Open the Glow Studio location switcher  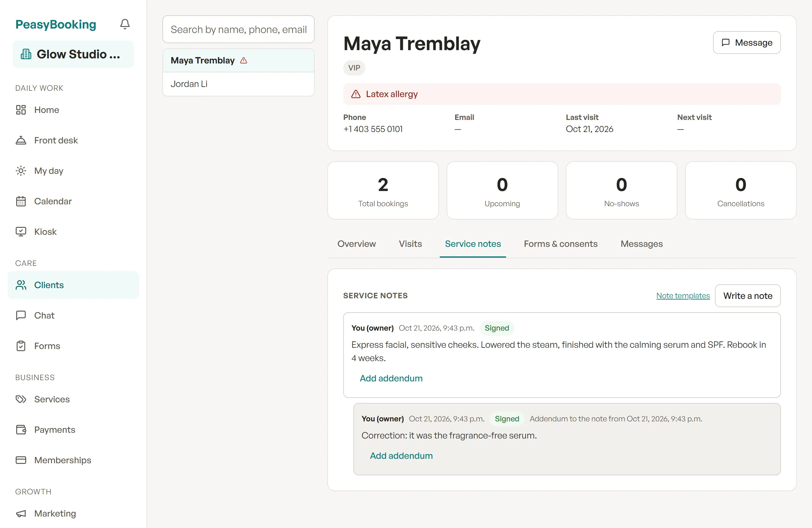pos(73,54)
